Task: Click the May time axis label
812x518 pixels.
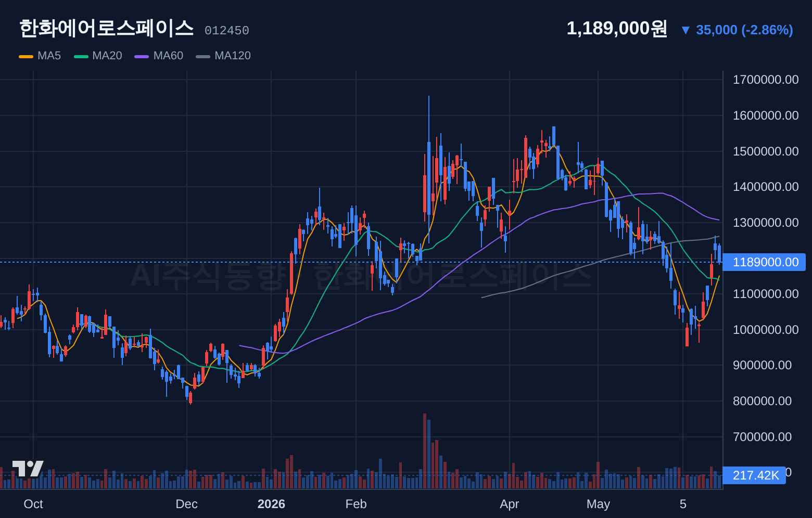Action: click(x=598, y=504)
